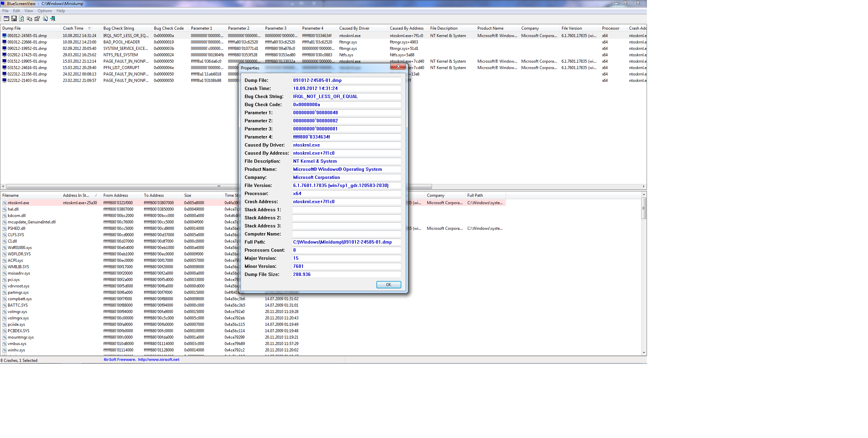Click the Find magnifier toolbar icon

click(45, 19)
